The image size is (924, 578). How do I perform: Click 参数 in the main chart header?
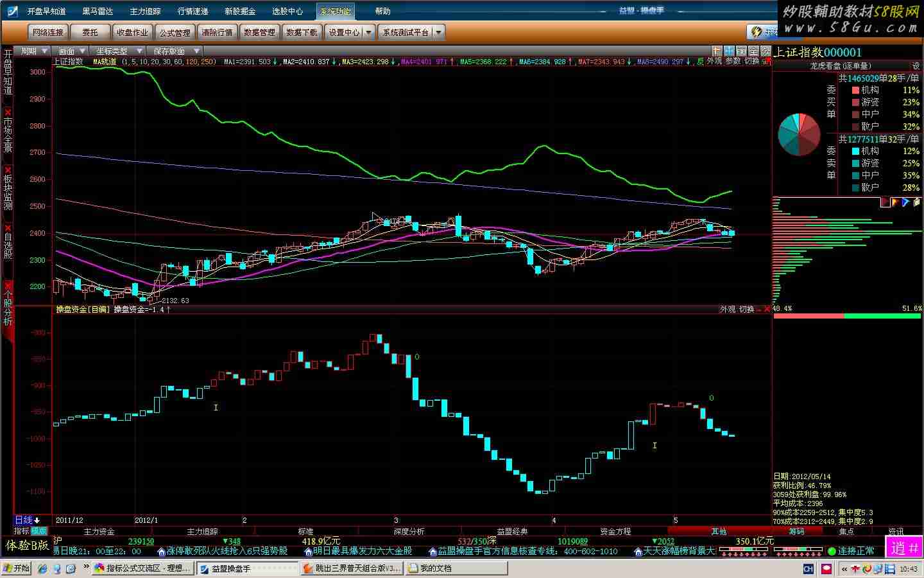733,62
